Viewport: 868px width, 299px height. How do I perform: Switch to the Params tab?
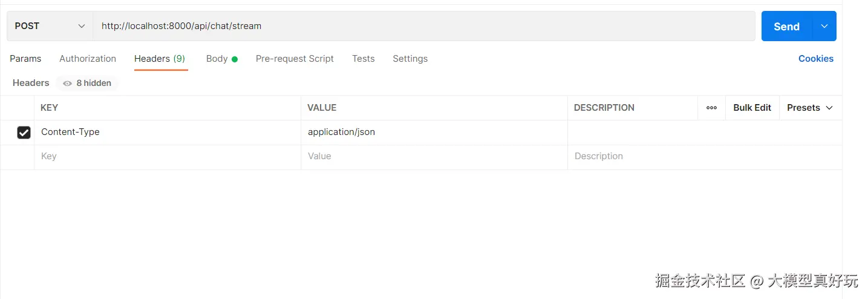25,59
